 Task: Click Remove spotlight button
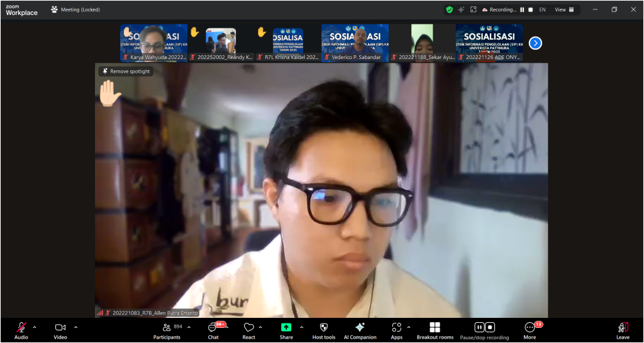pos(126,72)
